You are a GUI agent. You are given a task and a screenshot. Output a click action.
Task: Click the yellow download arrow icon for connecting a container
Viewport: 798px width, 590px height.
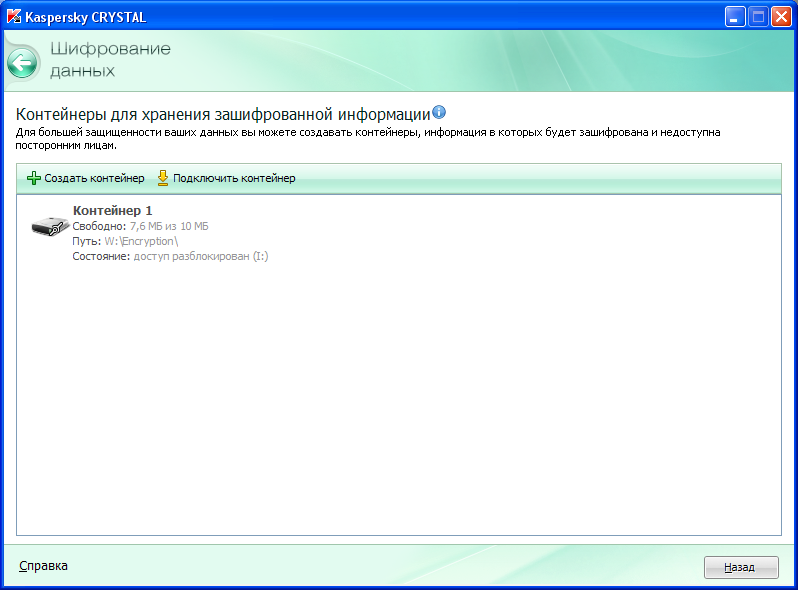click(162, 178)
